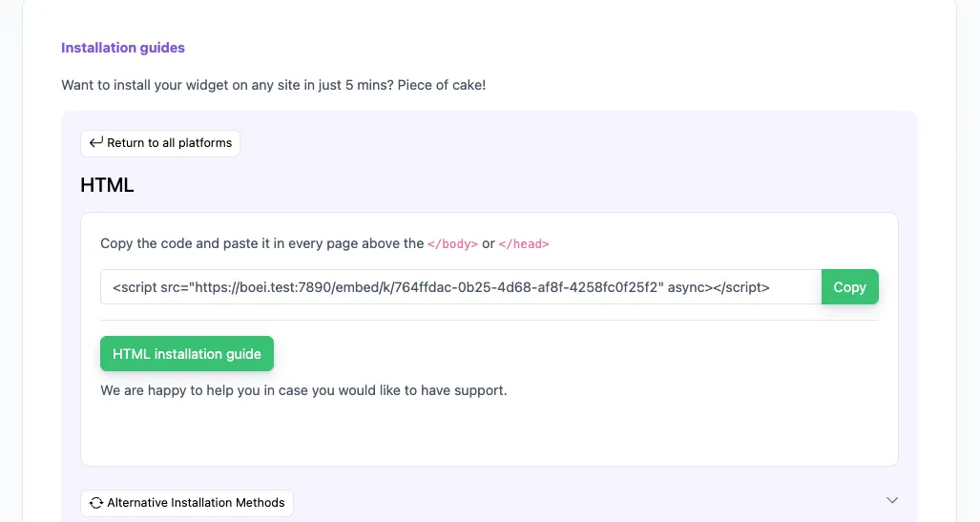
Task: Click the </head> code tag
Action: coord(524,244)
